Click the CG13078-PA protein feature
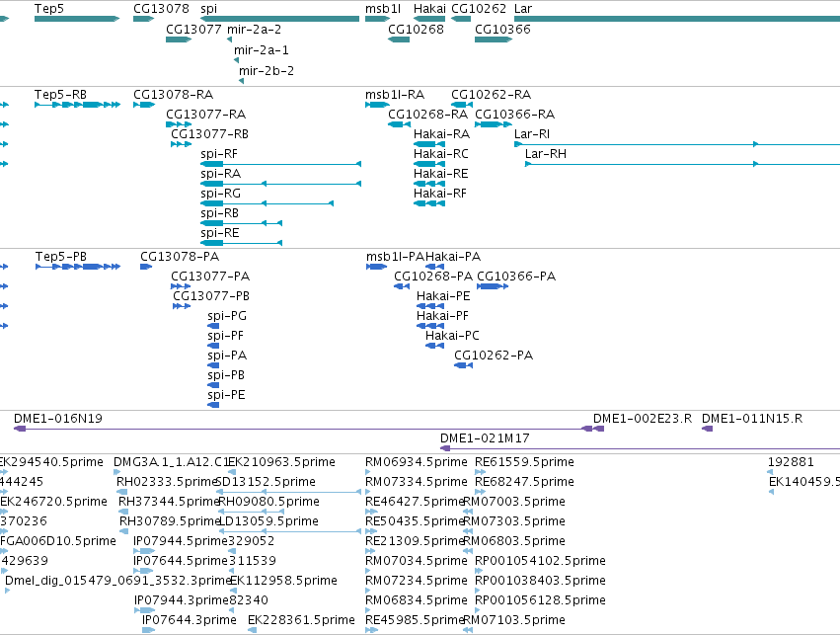The width and height of the screenshot is (840, 635). 146,267
